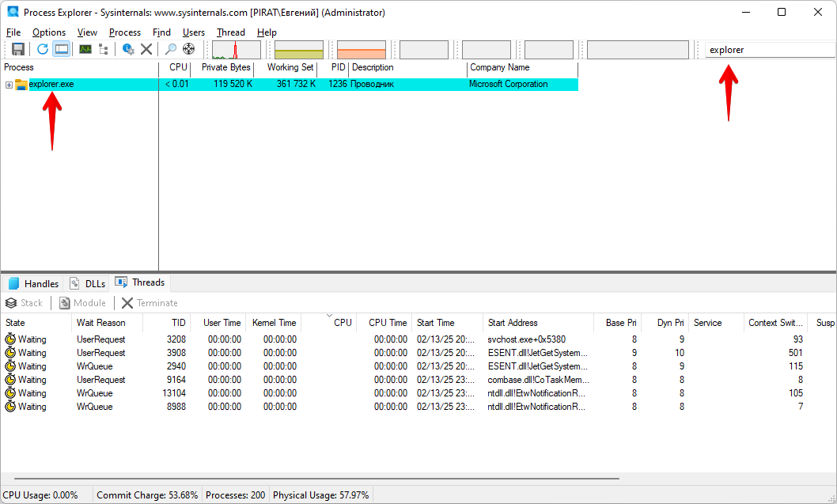Click combase.dll!CoTaskMem start address cell
Image resolution: width=837 pixels, height=504 pixels.
pos(538,380)
